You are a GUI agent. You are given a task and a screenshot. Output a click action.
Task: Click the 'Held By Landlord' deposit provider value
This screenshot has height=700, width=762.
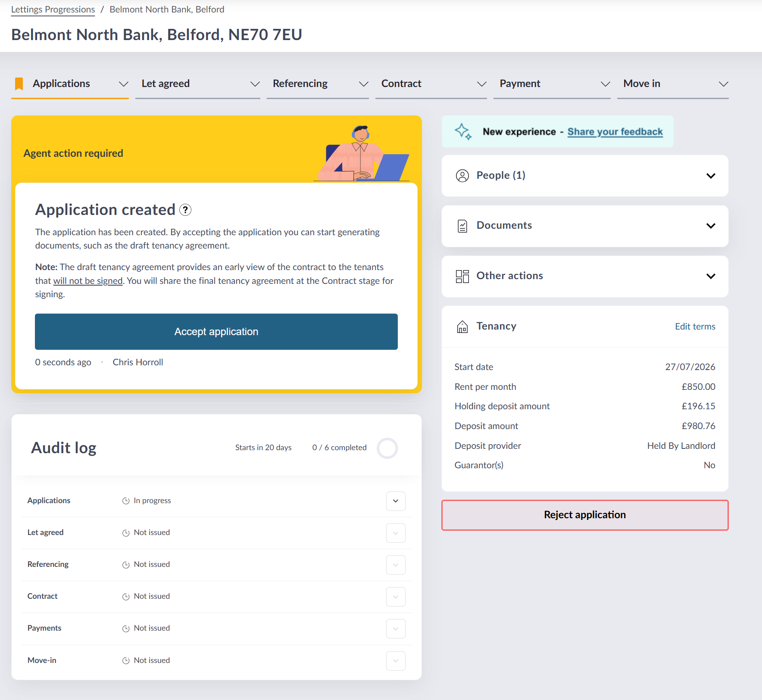pos(681,446)
